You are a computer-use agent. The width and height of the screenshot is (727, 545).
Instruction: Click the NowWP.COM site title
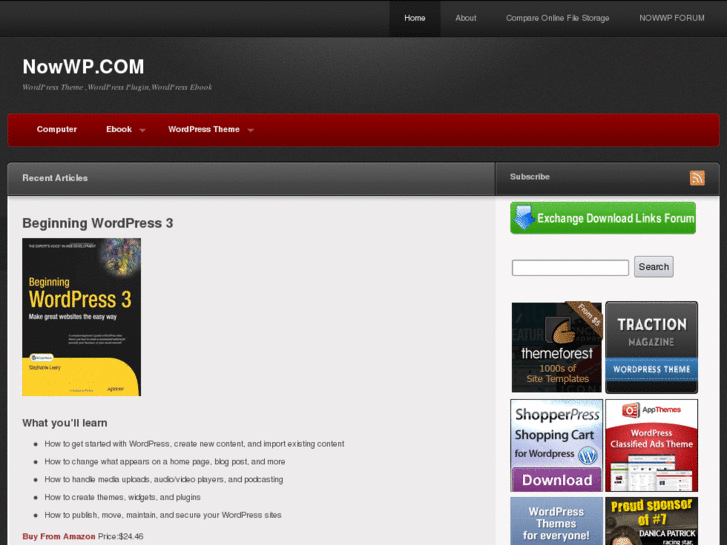click(83, 67)
